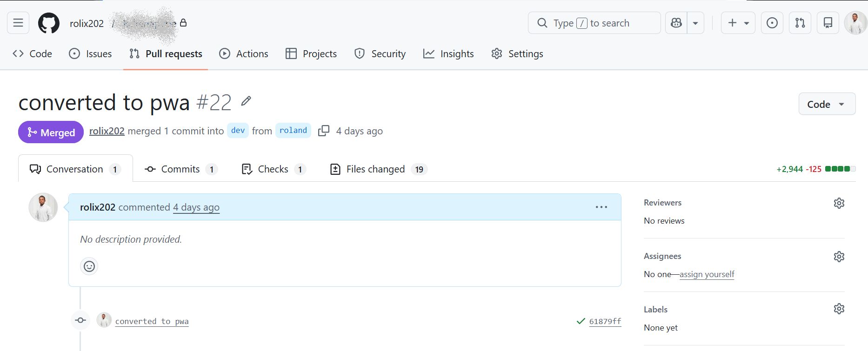The width and height of the screenshot is (868, 351).
Task: Open the Copilot chat icon
Action: pyautogui.click(x=676, y=23)
